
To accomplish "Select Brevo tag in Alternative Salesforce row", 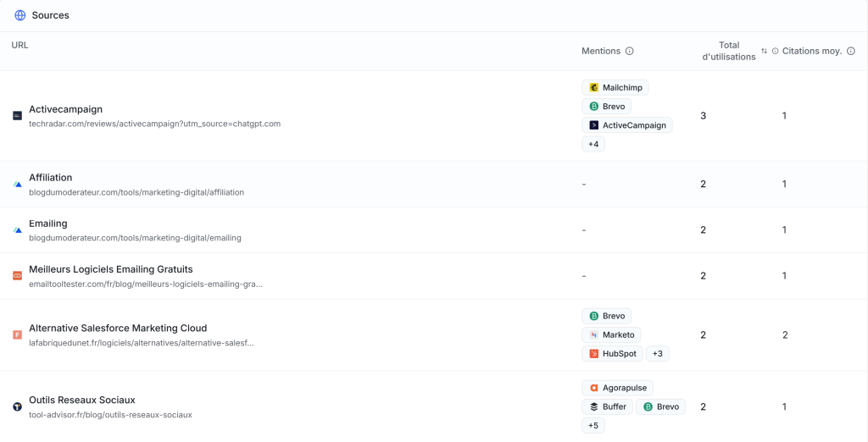I will (x=606, y=316).
